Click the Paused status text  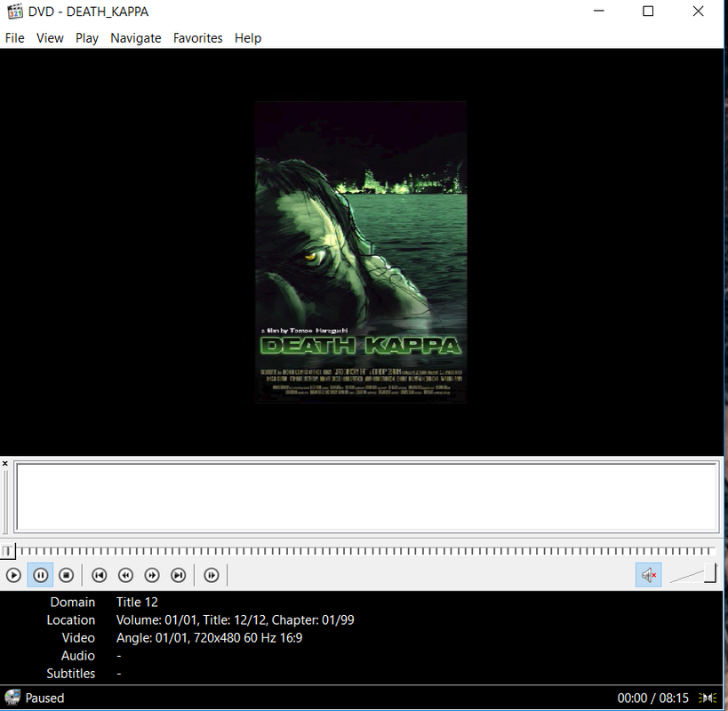pyautogui.click(x=44, y=698)
